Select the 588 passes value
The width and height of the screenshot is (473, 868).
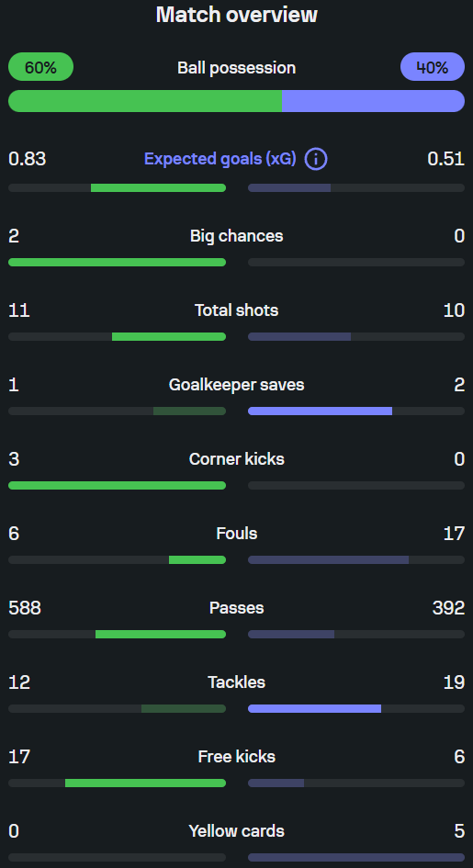click(x=25, y=608)
